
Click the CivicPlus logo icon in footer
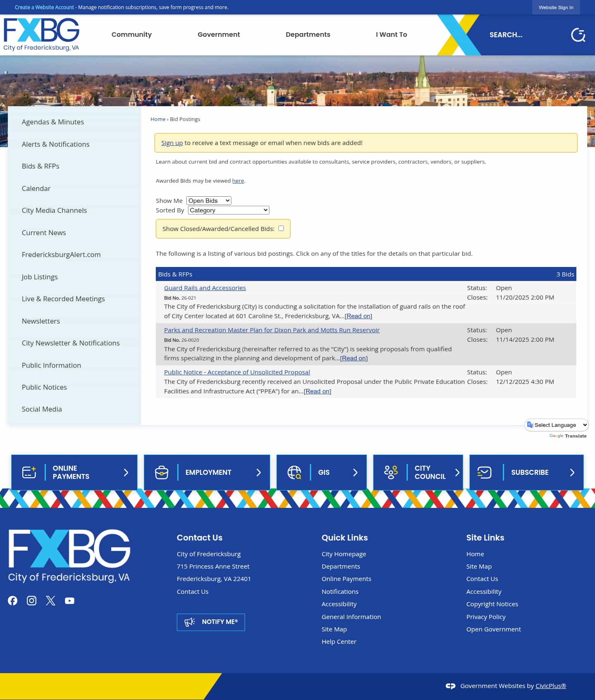(x=450, y=686)
